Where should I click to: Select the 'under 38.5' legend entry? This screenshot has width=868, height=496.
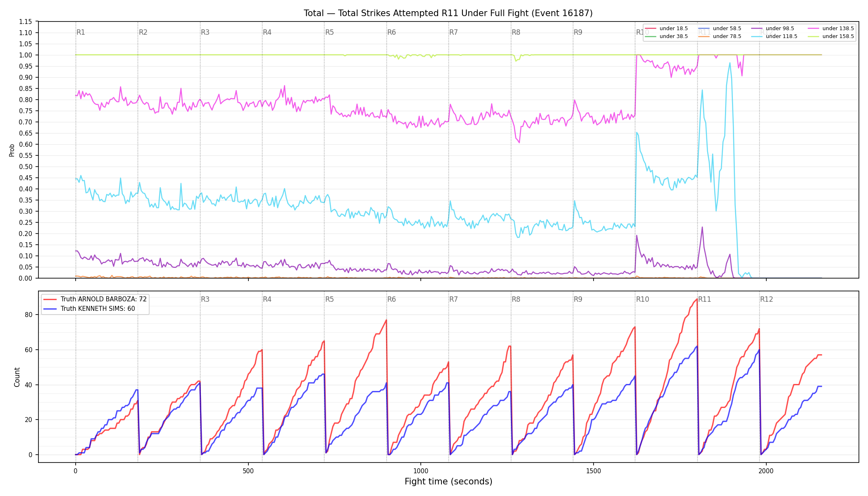666,36
